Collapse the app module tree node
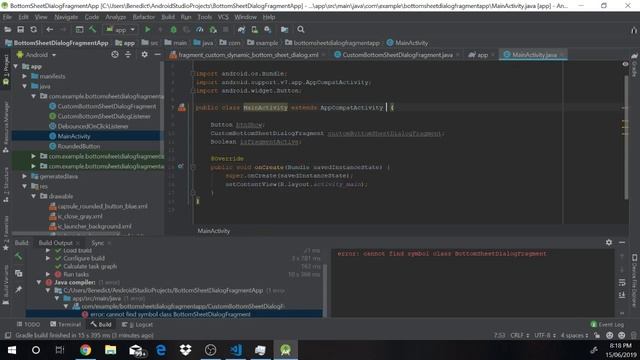Image resolution: width=640 pixels, height=360 pixels. point(16,66)
